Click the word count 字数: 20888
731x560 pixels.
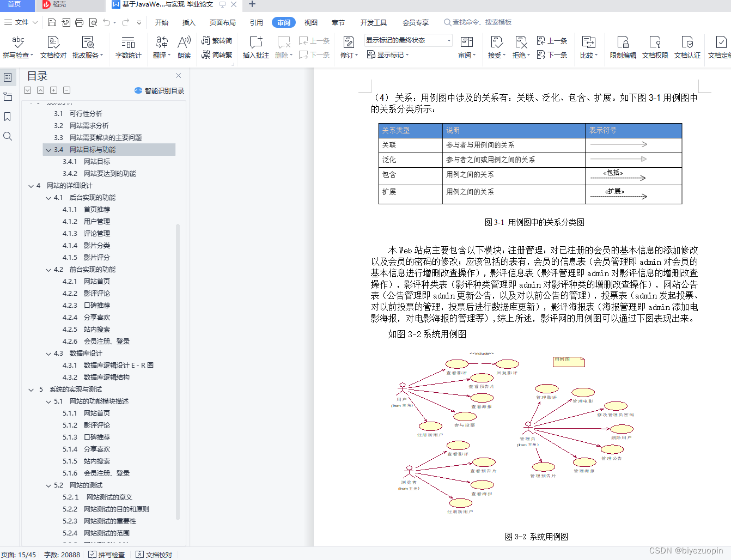[x=62, y=555]
